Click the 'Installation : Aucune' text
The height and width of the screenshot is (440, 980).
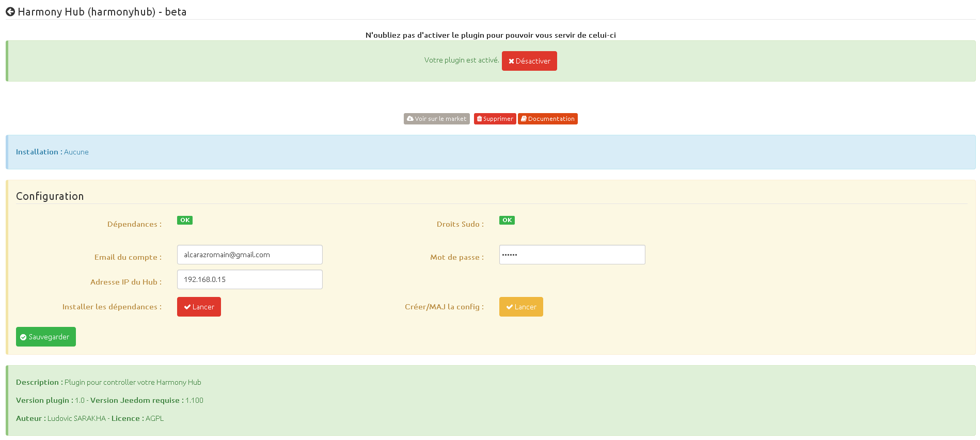click(52, 152)
